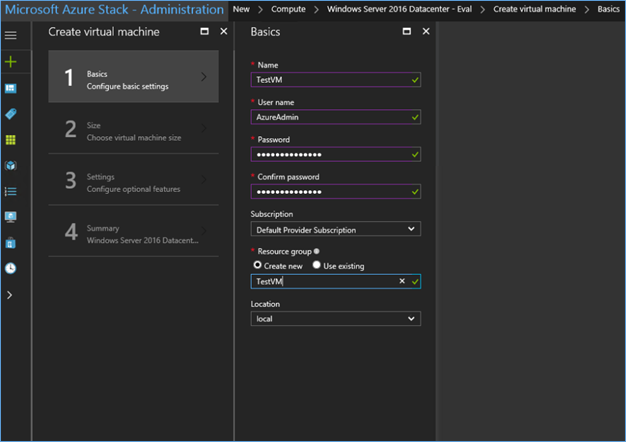This screenshot has width=626, height=442.
Task: Select step 4 Summary
Action: pyautogui.click(x=133, y=231)
